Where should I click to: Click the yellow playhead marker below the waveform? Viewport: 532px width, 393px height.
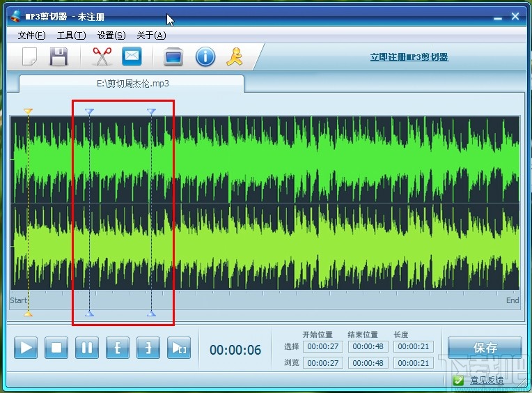click(28, 314)
